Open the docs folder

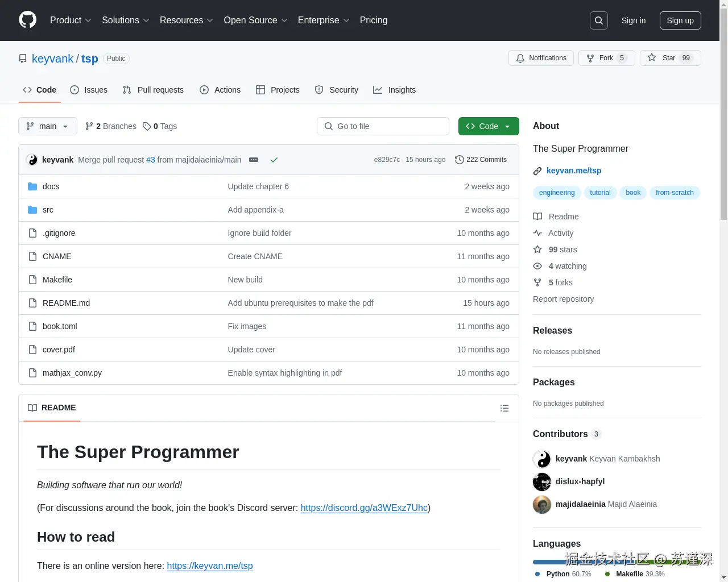pos(51,186)
